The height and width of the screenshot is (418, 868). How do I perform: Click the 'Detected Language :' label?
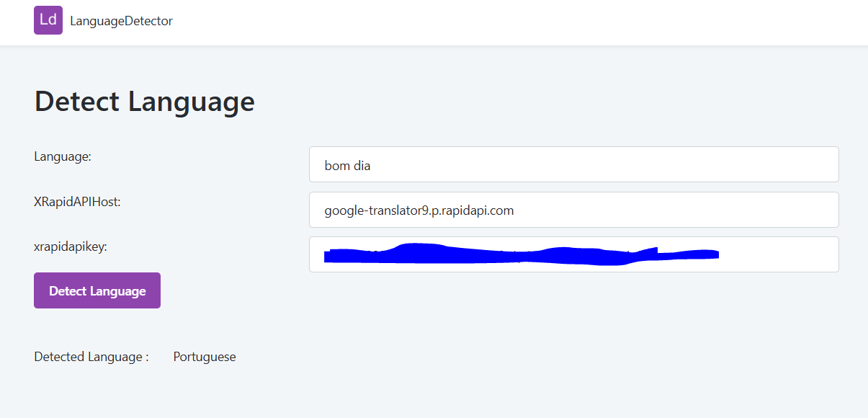click(90, 356)
